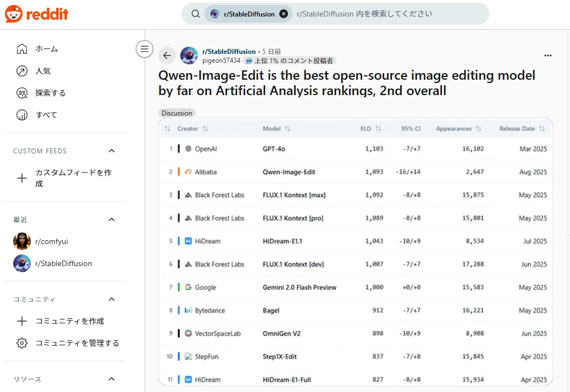Image resolution: width=570 pixels, height=392 pixels.
Task: Click the gear icon for community management
Action: coord(22,343)
